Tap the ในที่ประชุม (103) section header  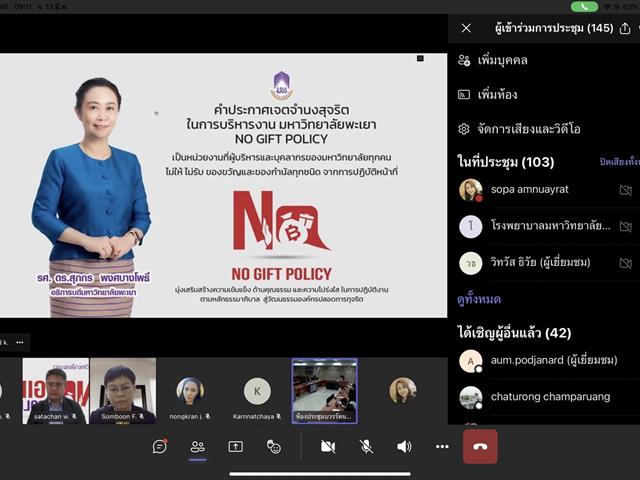[505, 162]
